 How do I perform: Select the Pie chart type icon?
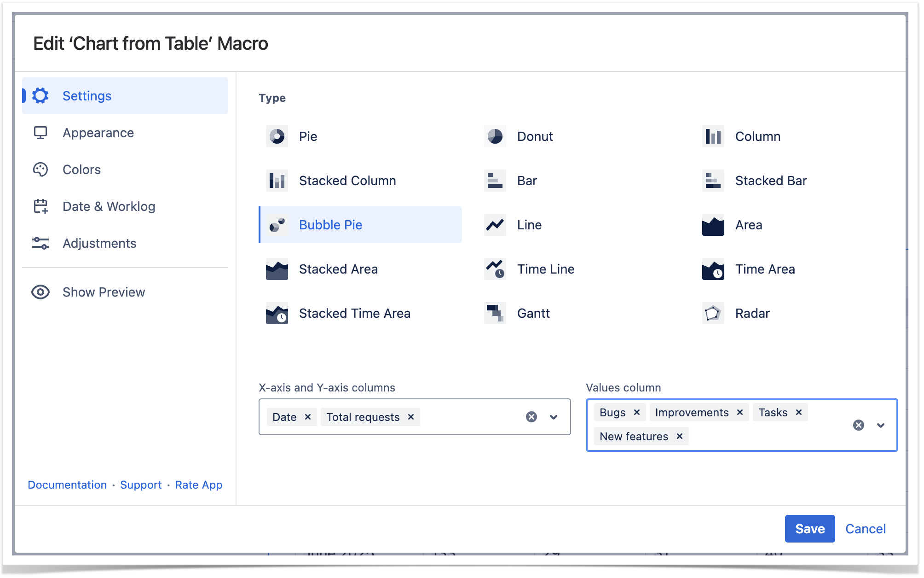click(x=277, y=136)
